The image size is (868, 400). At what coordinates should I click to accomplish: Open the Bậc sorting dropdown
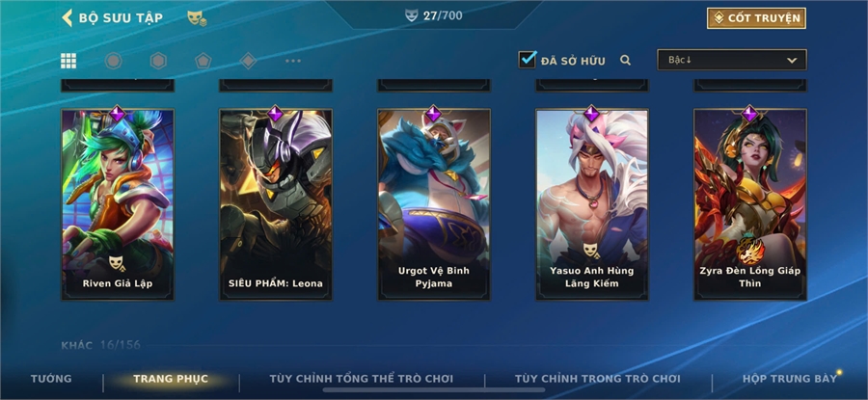pyautogui.click(x=732, y=60)
